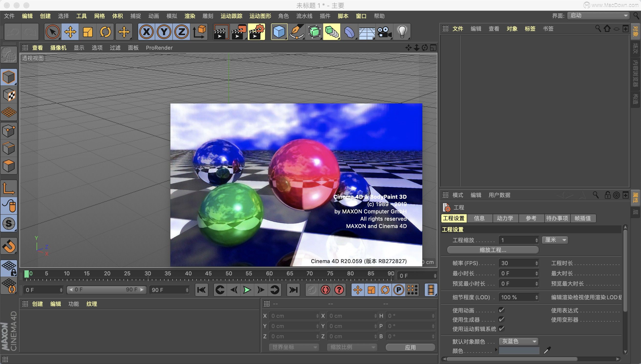641x364 pixels.
Task: Switch to Texture mode checker cube
Action: click(9, 95)
